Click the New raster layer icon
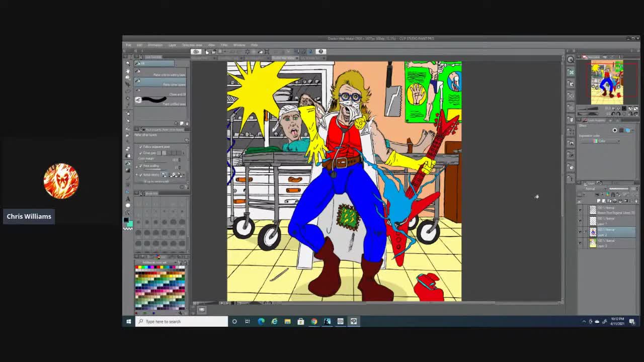The width and height of the screenshot is (644, 362). point(599,201)
